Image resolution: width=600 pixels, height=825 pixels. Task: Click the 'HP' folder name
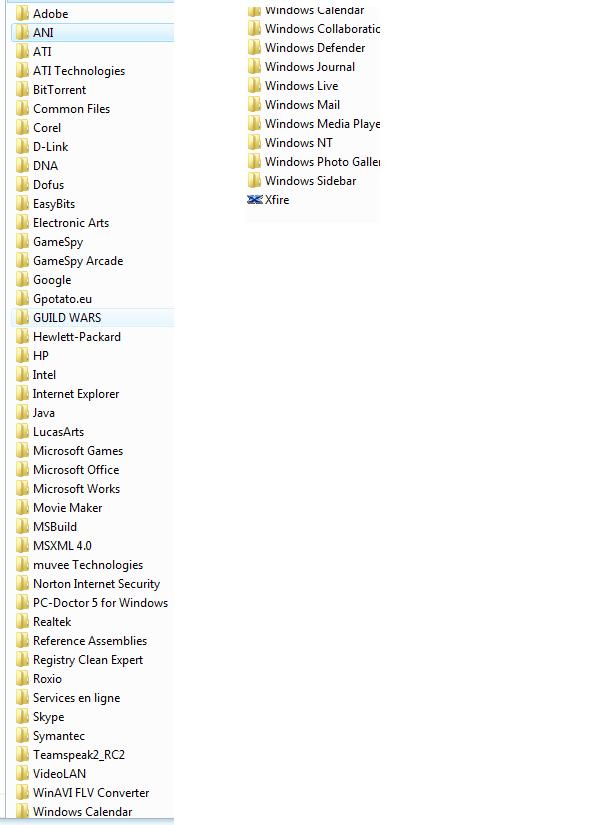[41, 356]
